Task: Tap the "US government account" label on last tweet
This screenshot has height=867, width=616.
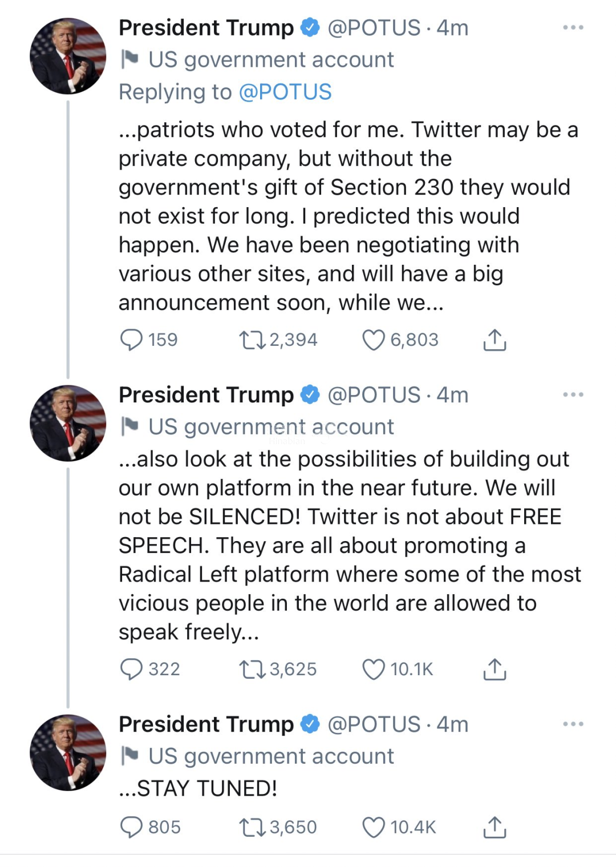Action: tap(270, 756)
